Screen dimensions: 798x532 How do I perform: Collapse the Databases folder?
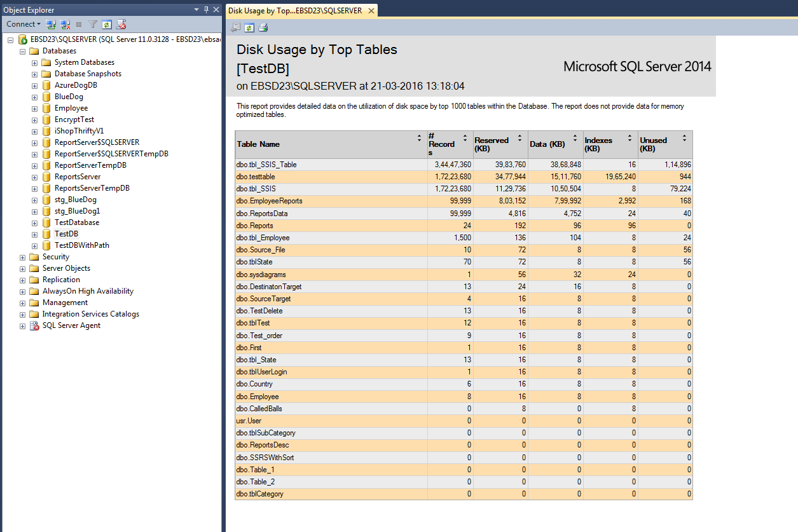tap(23, 50)
